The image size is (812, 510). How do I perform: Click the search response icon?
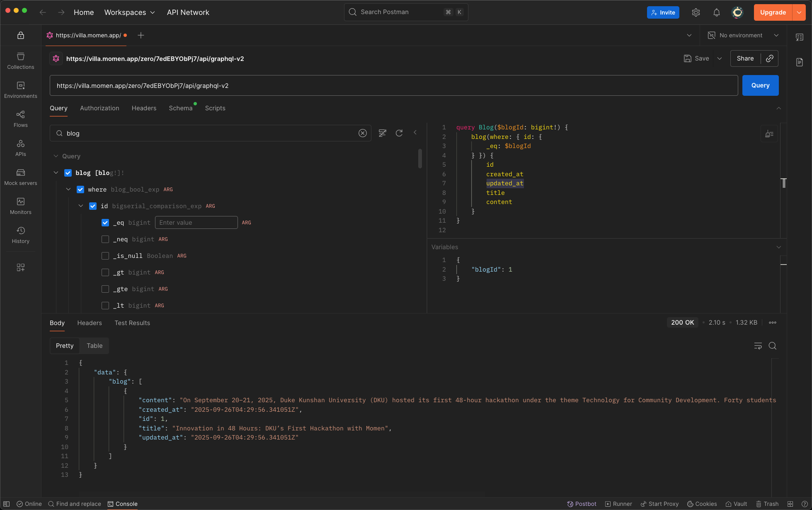tap(773, 346)
